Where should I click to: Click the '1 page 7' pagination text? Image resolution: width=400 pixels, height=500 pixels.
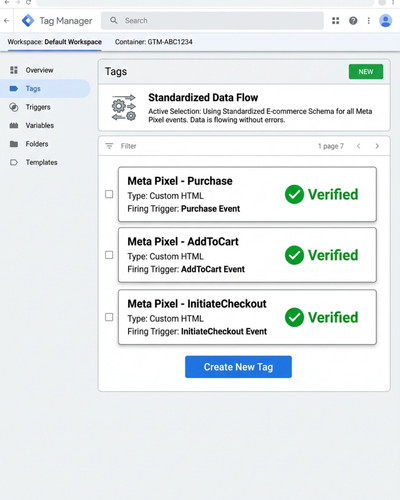pyautogui.click(x=330, y=146)
